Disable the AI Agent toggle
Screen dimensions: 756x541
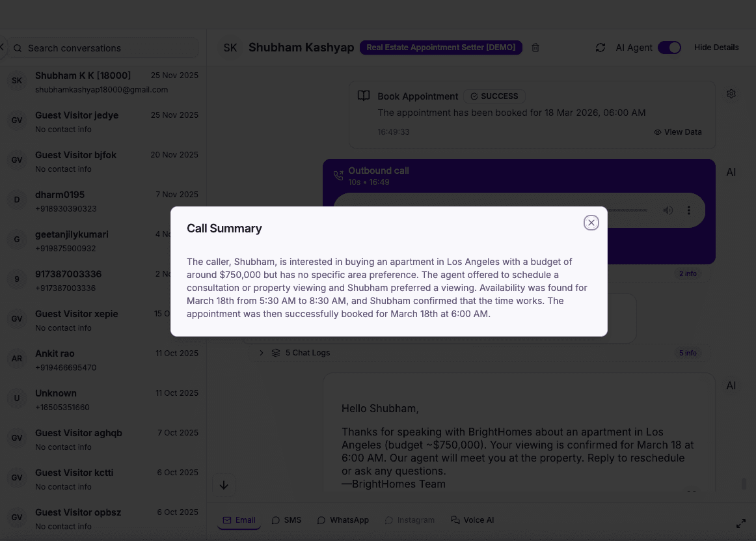[669, 47]
